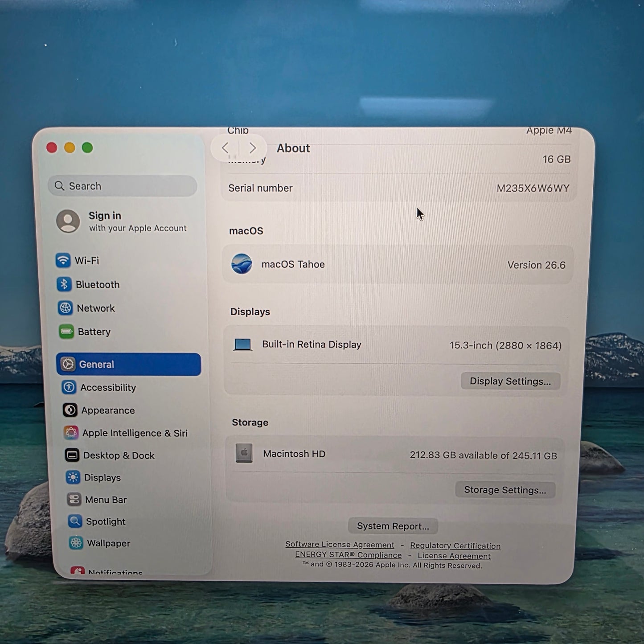Click the Wi-Fi icon in sidebar
The height and width of the screenshot is (644, 644).
63,260
